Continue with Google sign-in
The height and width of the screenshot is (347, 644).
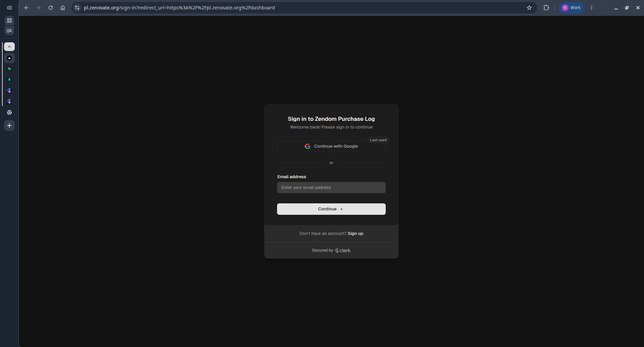(x=331, y=146)
